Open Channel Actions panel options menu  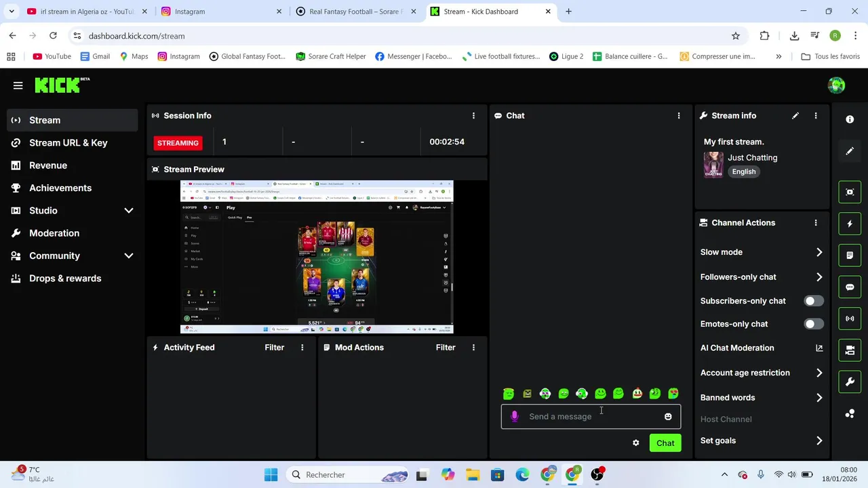tap(816, 223)
